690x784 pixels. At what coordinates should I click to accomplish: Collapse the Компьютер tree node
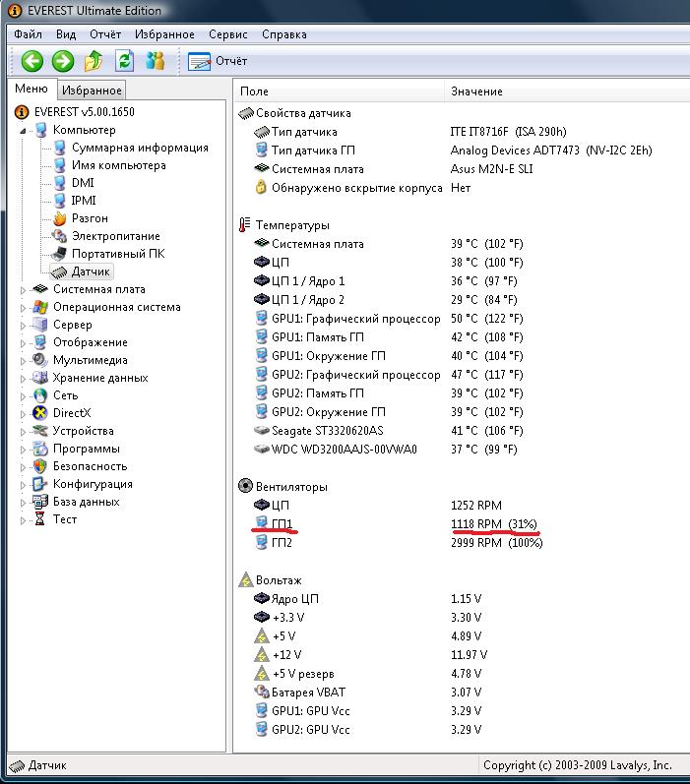(x=23, y=131)
